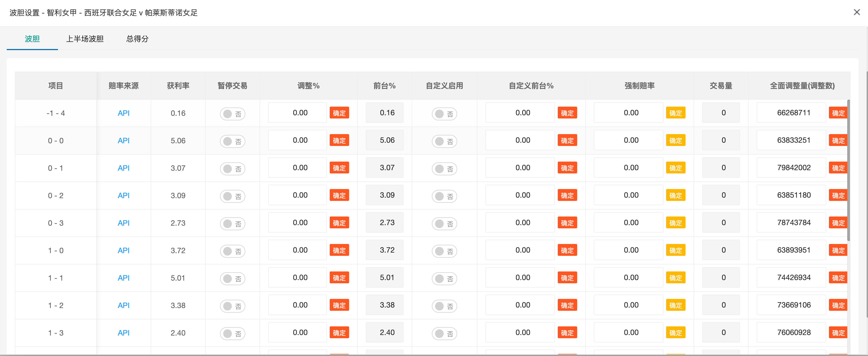Click the 赔率来源 column header
The width and height of the screenshot is (868, 356).
[x=123, y=86]
